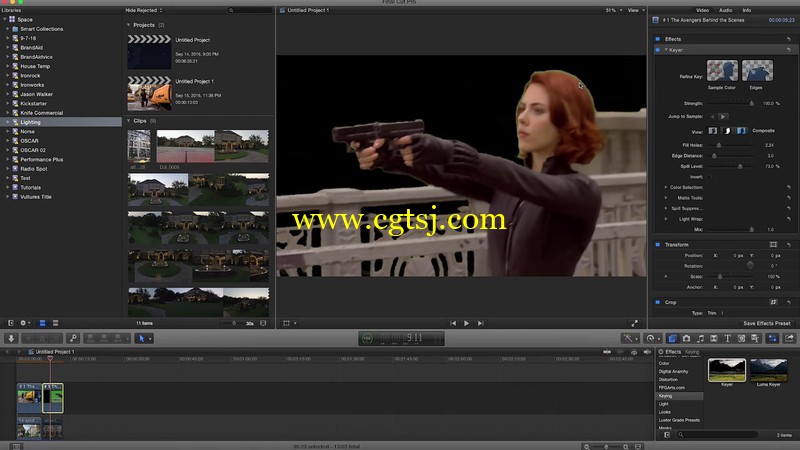Open the Hide Rejected filter dropdown
800x450 pixels.
pyautogui.click(x=144, y=10)
